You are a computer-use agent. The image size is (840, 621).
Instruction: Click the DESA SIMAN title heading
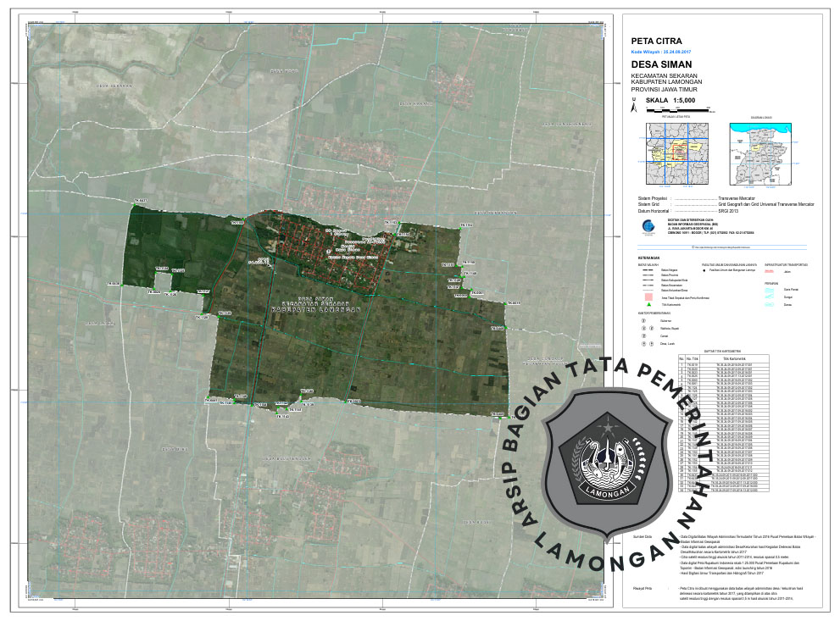coord(661,64)
